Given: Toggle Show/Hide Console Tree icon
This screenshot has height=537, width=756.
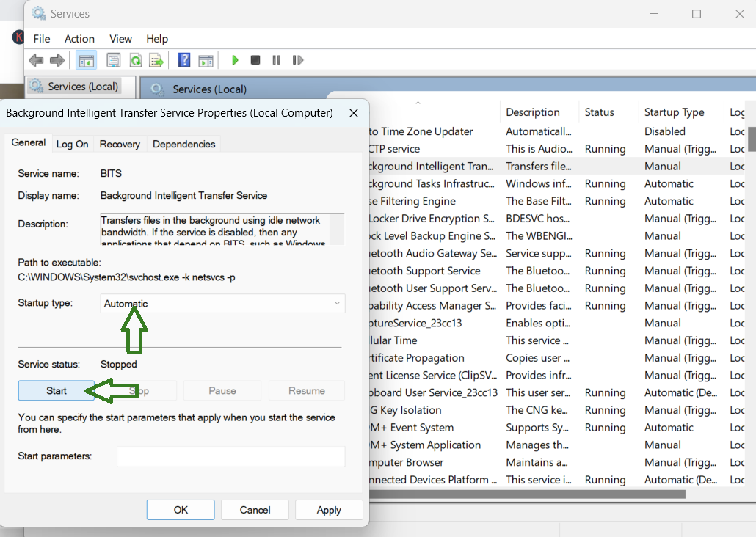Looking at the screenshot, I should point(87,60).
